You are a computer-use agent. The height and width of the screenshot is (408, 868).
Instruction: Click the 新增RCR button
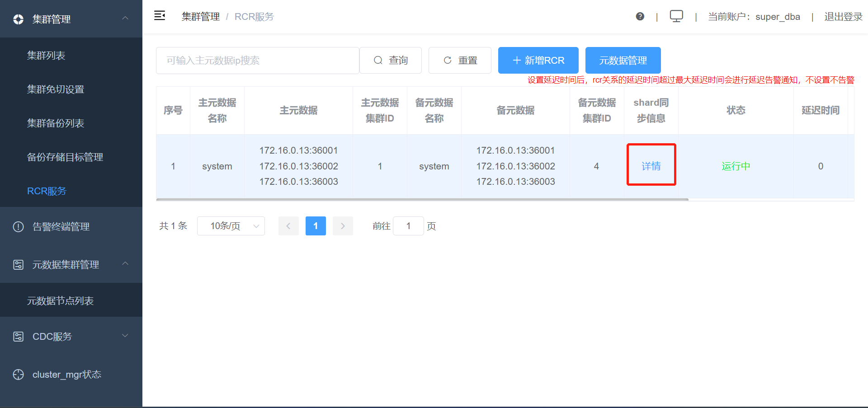(538, 61)
